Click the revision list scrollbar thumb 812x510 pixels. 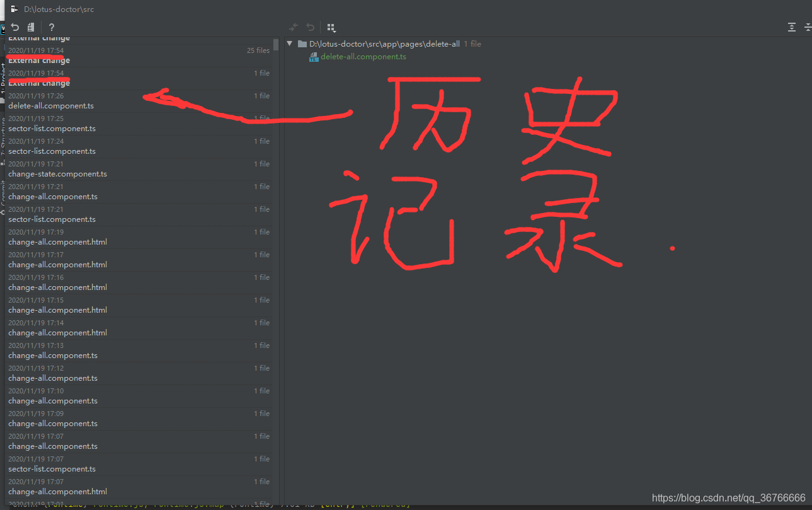(276, 44)
